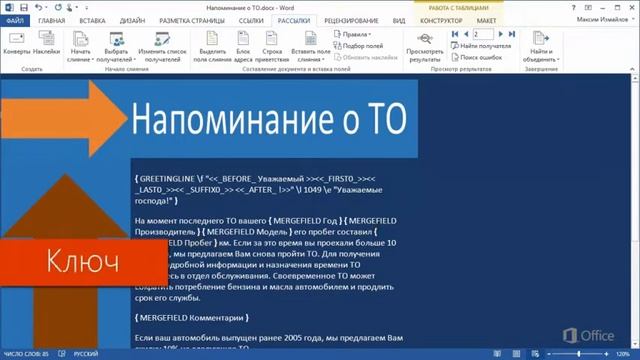640x360 pixels.
Task: Switch to Web Layout view
Action: tap(535, 354)
